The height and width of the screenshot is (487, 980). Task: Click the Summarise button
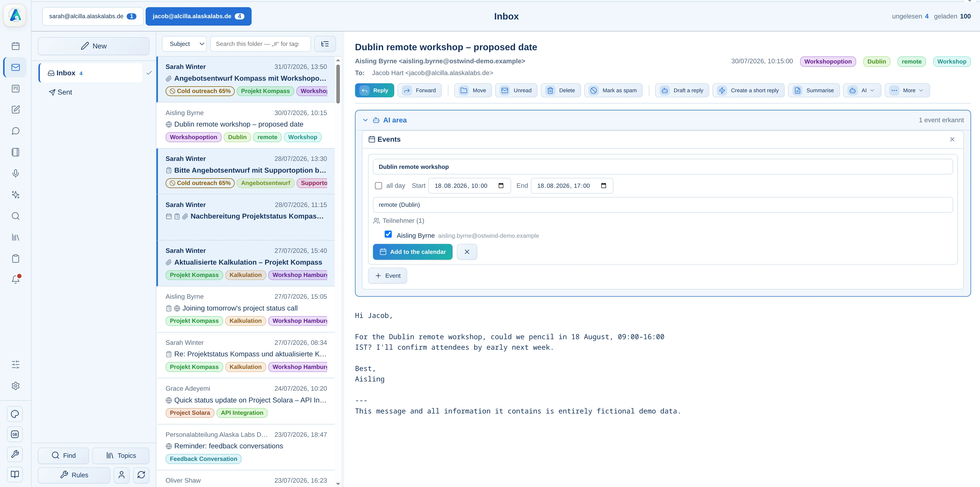coord(814,91)
